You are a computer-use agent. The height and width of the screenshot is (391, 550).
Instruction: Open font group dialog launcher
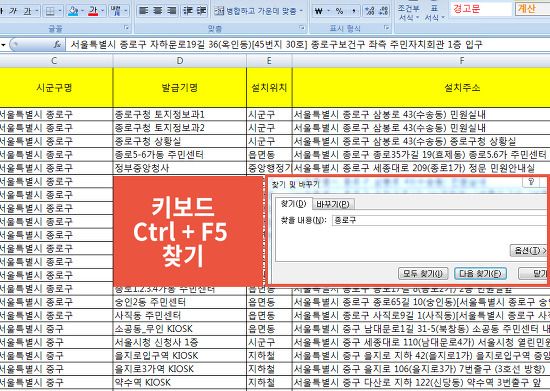(x=127, y=28)
